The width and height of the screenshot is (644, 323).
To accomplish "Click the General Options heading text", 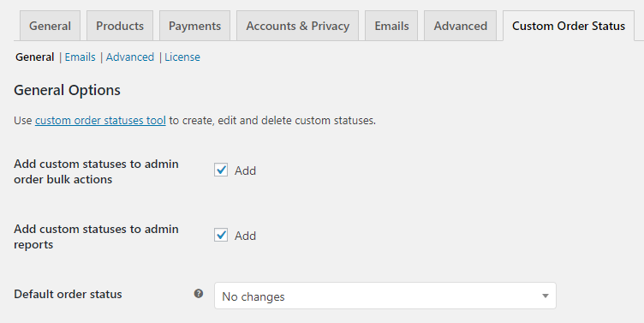I will point(68,90).
